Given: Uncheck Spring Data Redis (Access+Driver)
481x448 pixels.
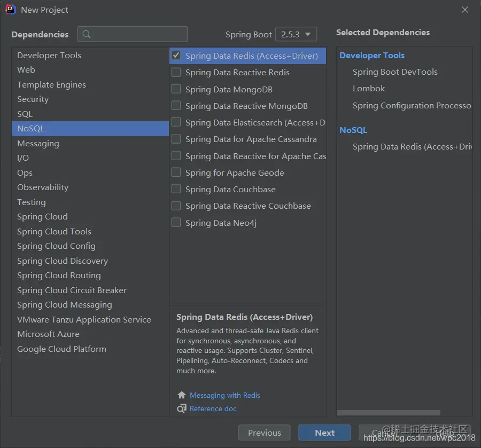Looking at the screenshot, I should point(176,56).
